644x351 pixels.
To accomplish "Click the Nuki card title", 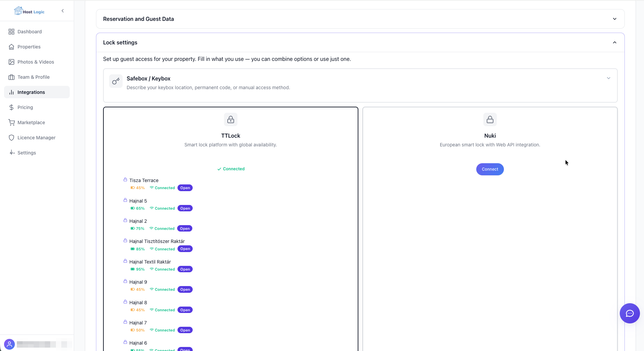I will pos(490,136).
